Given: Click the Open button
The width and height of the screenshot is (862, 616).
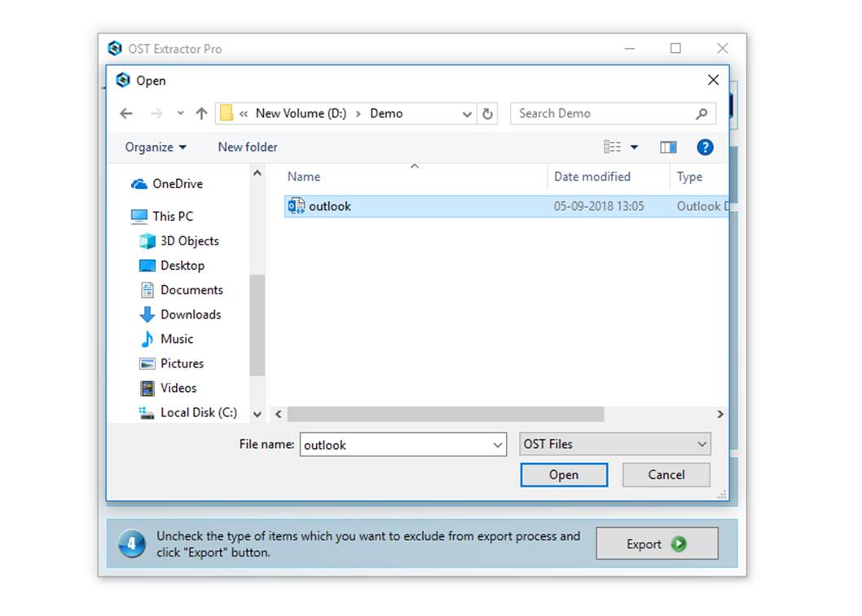Looking at the screenshot, I should pos(564,475).
